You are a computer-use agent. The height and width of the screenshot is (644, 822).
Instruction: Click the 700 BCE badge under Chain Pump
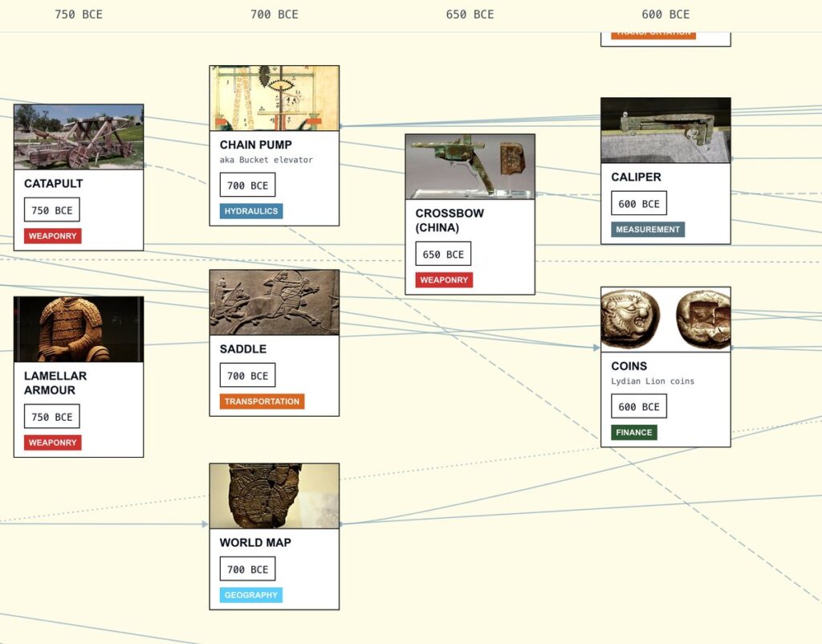point(247,185)
